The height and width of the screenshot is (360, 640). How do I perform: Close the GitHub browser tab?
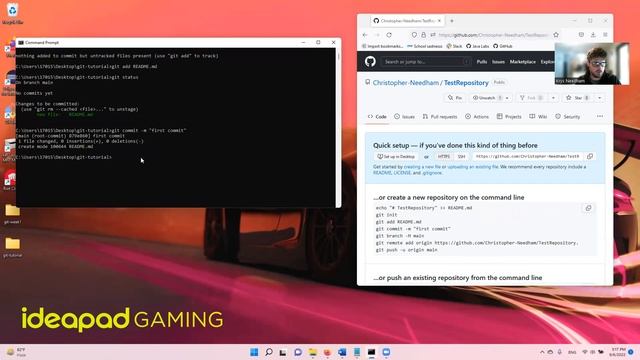tap(440, 21)
